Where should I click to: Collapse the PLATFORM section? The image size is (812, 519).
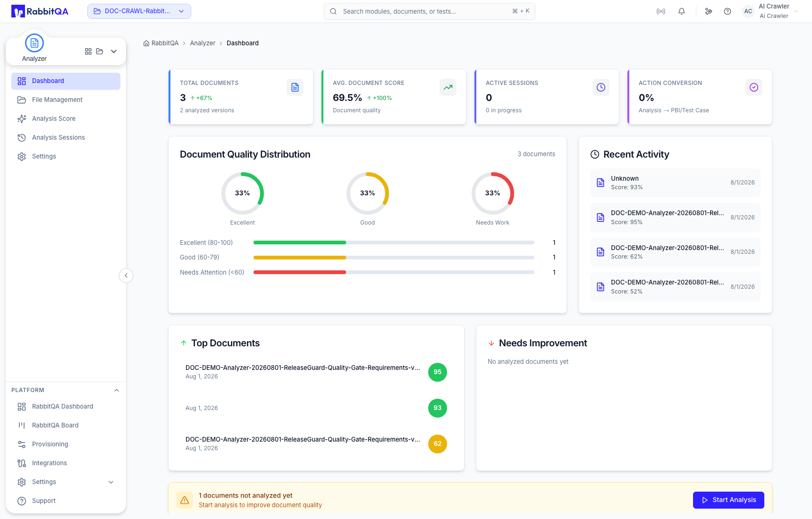pyautogui.click(x=117, y=390)
